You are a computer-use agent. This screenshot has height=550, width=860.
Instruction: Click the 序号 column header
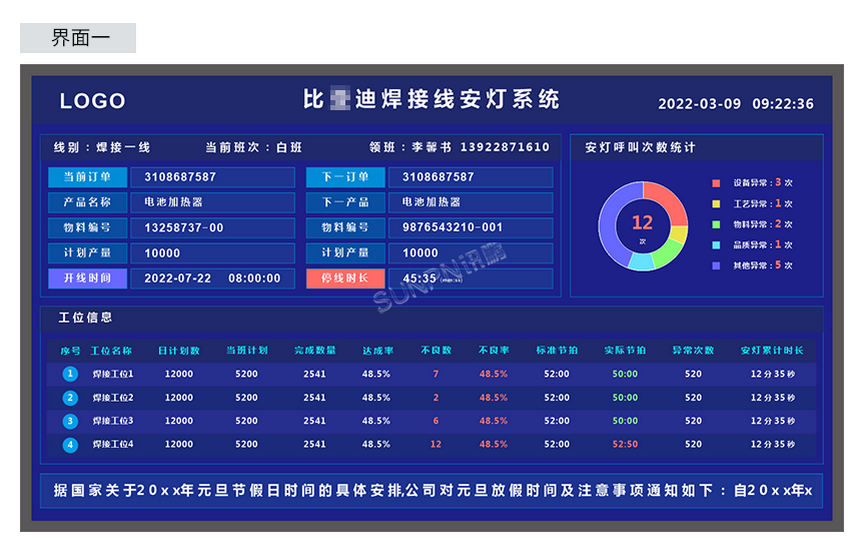(70, 351)
